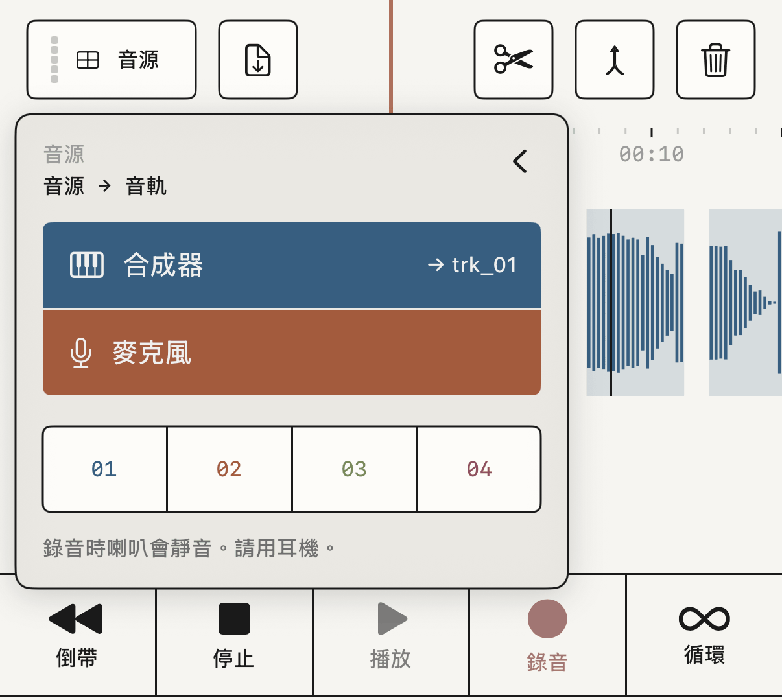
Task: Click the microphone icon
Action: click(x=80, y=353)
